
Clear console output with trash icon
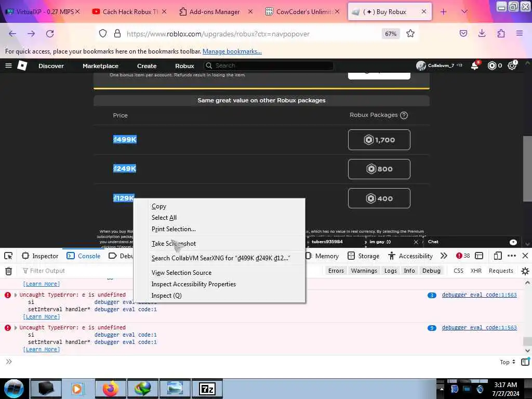coord(8,271)
